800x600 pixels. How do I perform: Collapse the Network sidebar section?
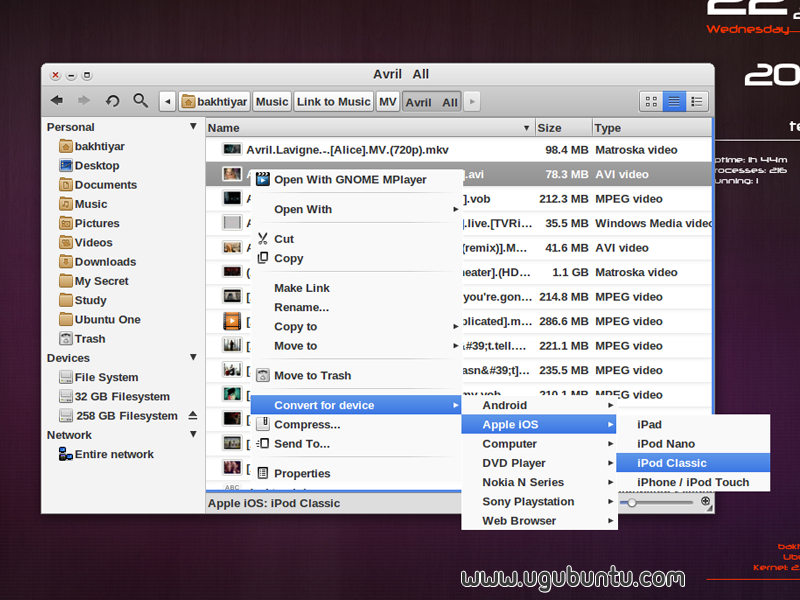[193, 435]
